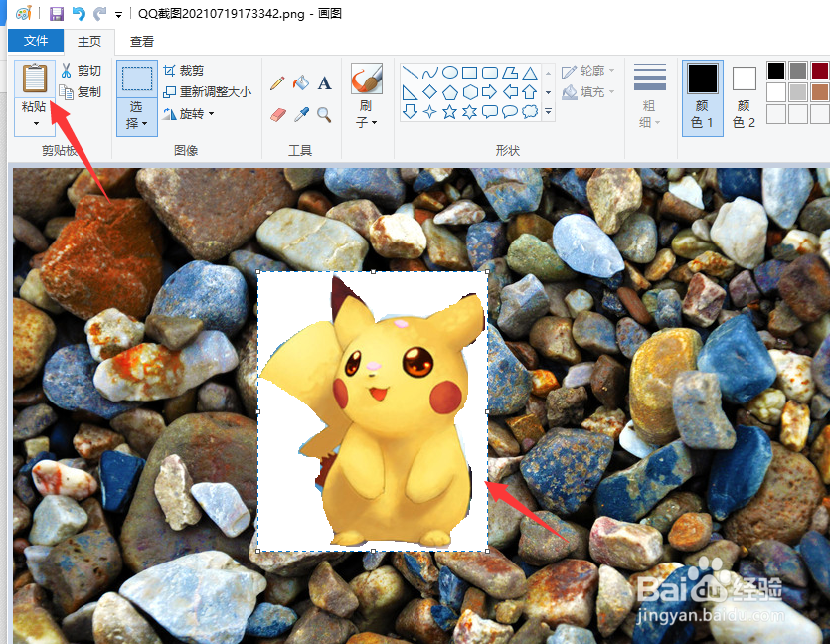
Task: Select the Down arrow shape
Action: click(411, 111)
